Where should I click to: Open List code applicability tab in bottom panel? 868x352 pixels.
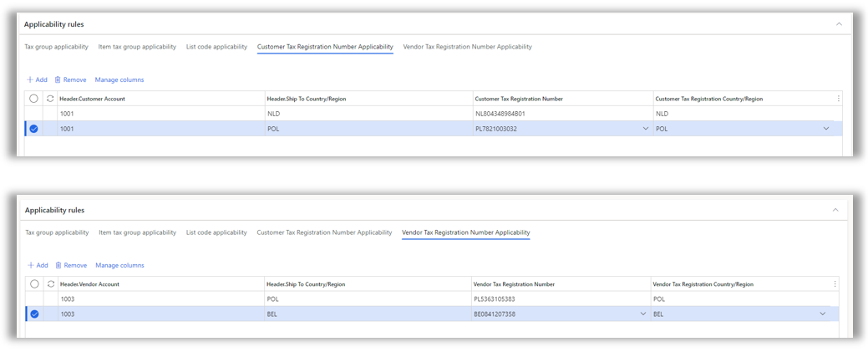click(216, 232)
